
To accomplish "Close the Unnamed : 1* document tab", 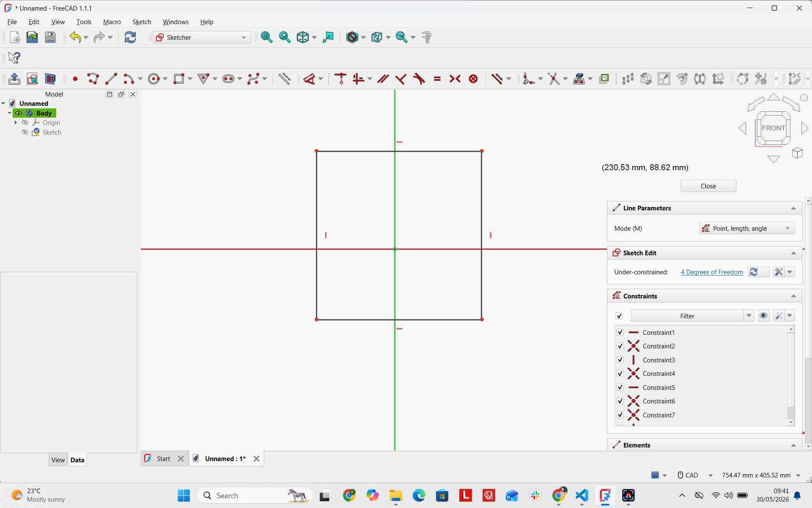I will point(256,459).
